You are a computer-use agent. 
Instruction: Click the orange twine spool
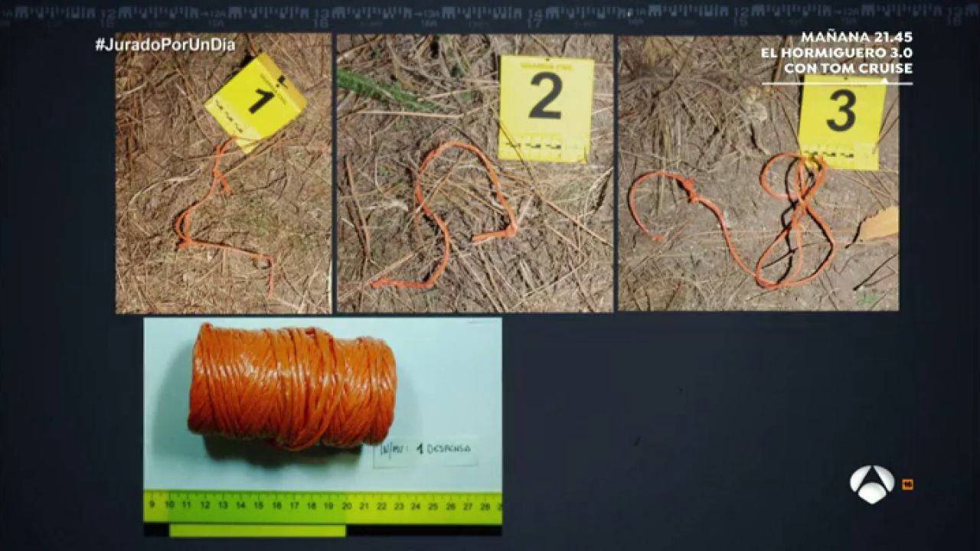click(292, 386)
